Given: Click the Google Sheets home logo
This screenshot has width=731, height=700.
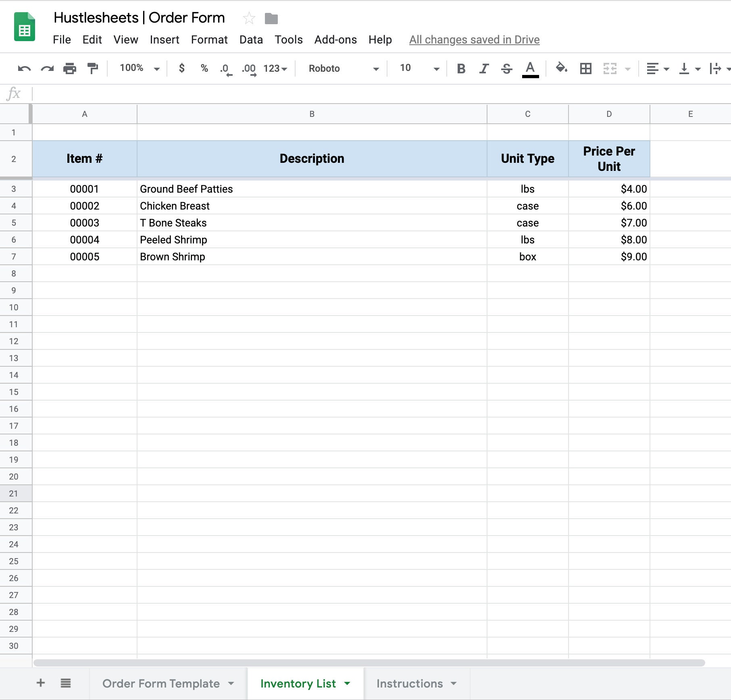Looking at the screenshot, I should [25, 27].
